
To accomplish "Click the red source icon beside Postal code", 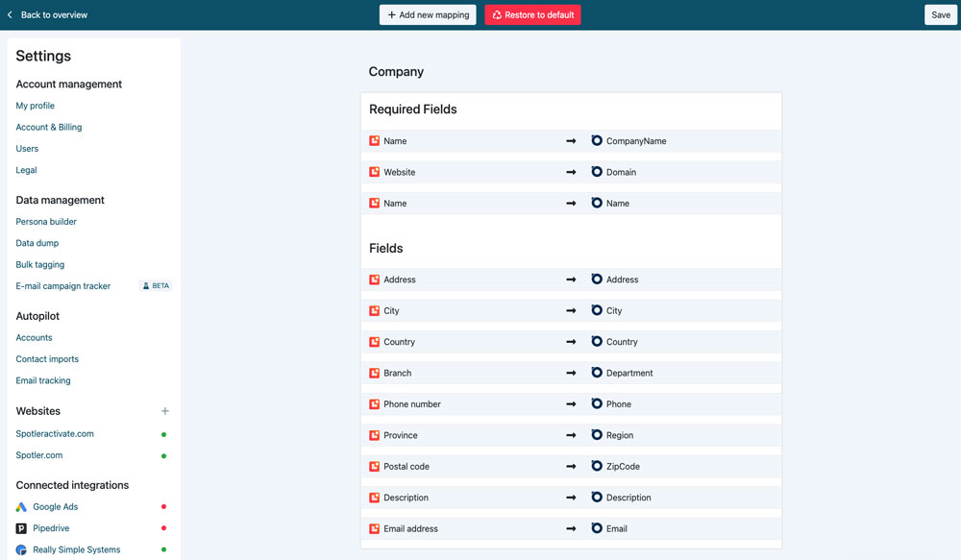I will (375, 467).
